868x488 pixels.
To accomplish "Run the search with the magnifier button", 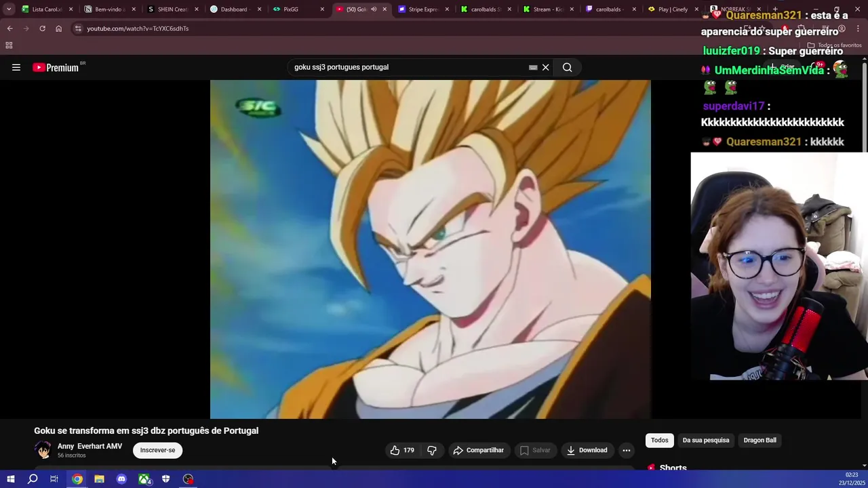I will pos(567,67).
